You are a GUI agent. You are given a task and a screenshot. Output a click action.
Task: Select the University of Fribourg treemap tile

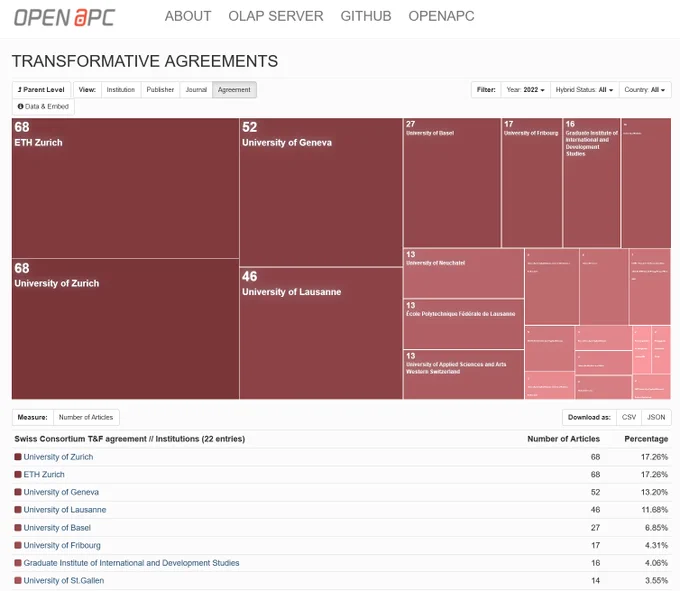pyautogui.click(x=532, y=183)
